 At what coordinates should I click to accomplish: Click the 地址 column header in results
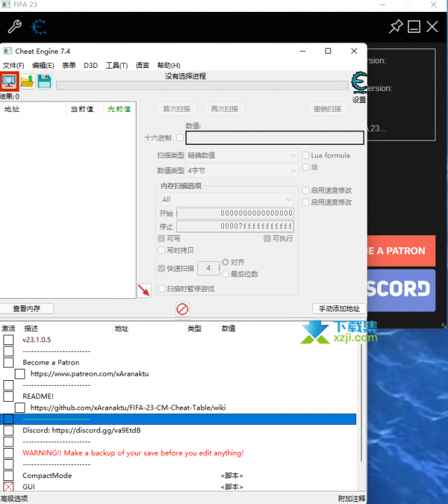pyautogui.click(x=12, y=109)
